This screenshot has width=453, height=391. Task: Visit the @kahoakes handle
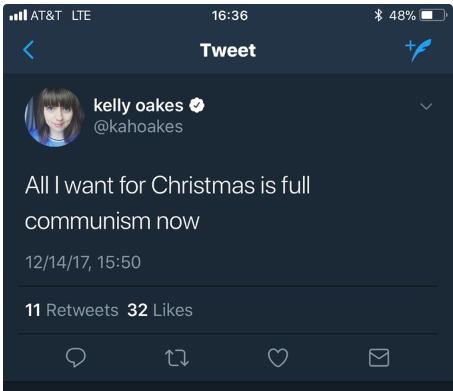138,127
